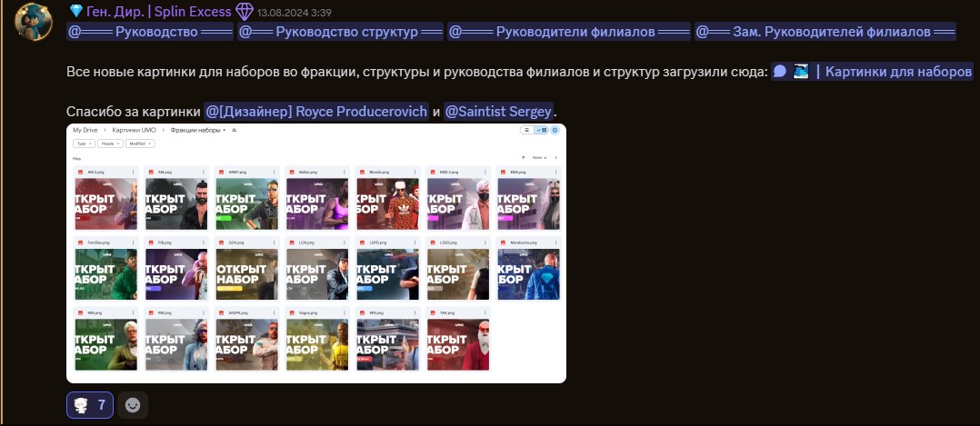Open the @Saintist Sergey mention
980x426 pixels.
(x=498, y=111)
